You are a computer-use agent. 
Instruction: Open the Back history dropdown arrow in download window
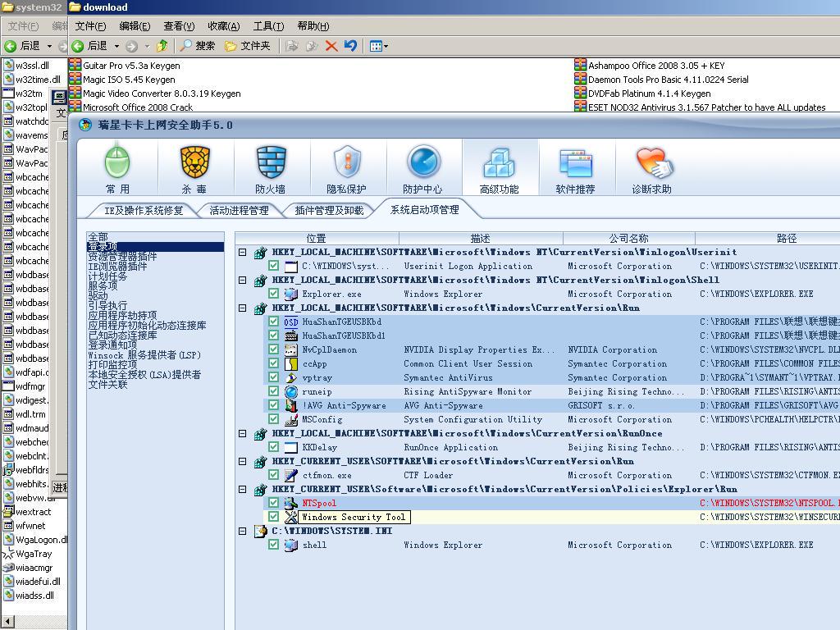coord(116,47)
